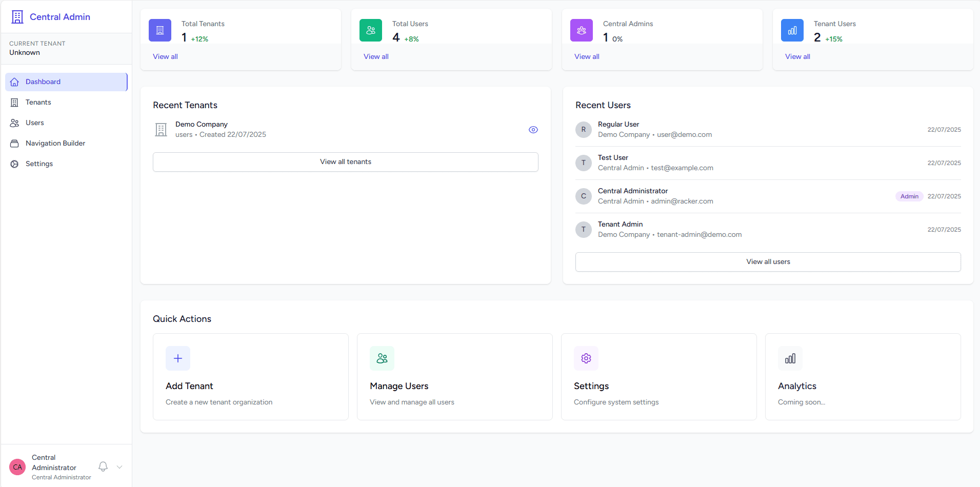The width and height of the screenshot is (980, 487).
Task: Click the Central Admin logo icon
Action: (x=17, y=16)
